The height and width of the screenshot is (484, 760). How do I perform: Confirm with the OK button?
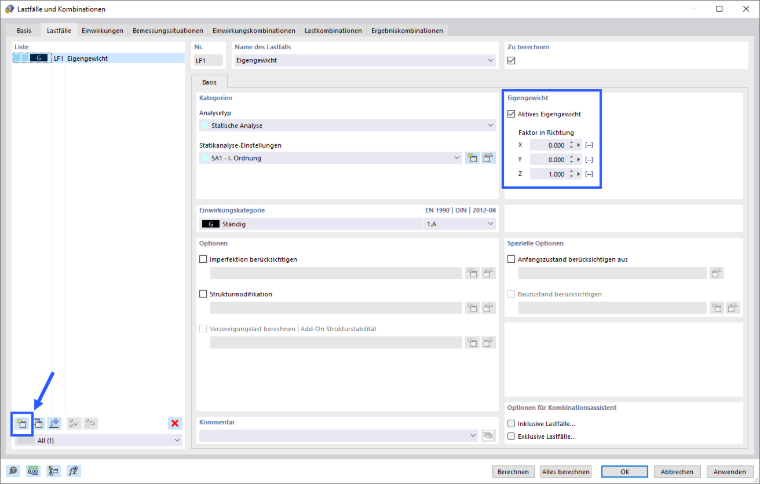point(625,471)
